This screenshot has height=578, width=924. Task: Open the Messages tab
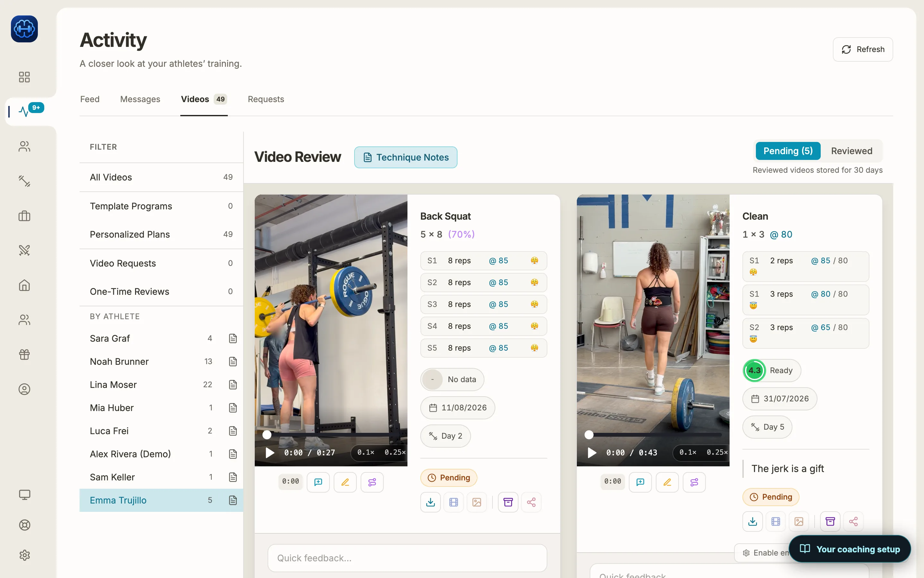pyautogui.click(x=140, y=99)
